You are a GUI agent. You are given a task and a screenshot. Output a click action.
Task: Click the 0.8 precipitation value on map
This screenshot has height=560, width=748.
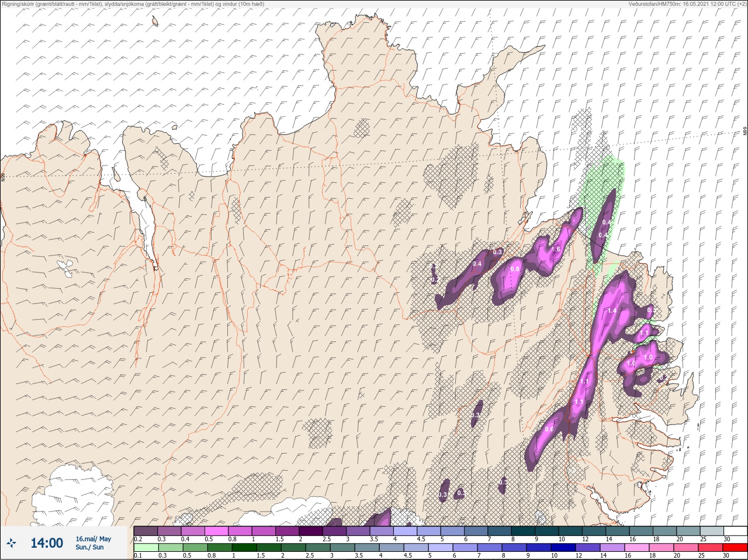click(x=515, y=269)
